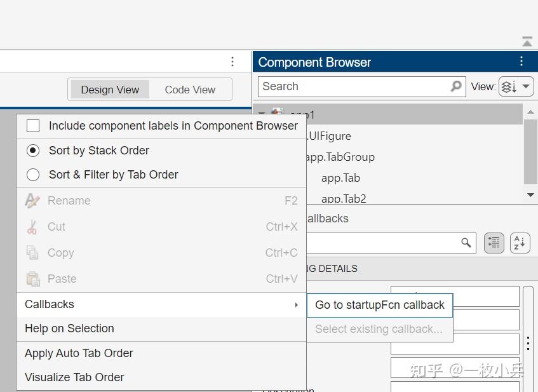Click the collapse arrow icon at top right
The height and width of the screenshot is (392, 538).
(x=527, y=41)
